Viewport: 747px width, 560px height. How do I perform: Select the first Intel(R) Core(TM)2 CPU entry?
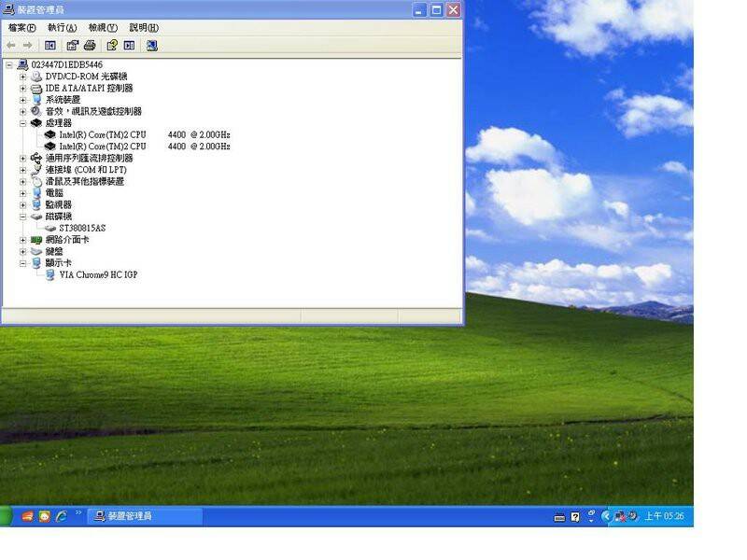(x=145, y=134)
